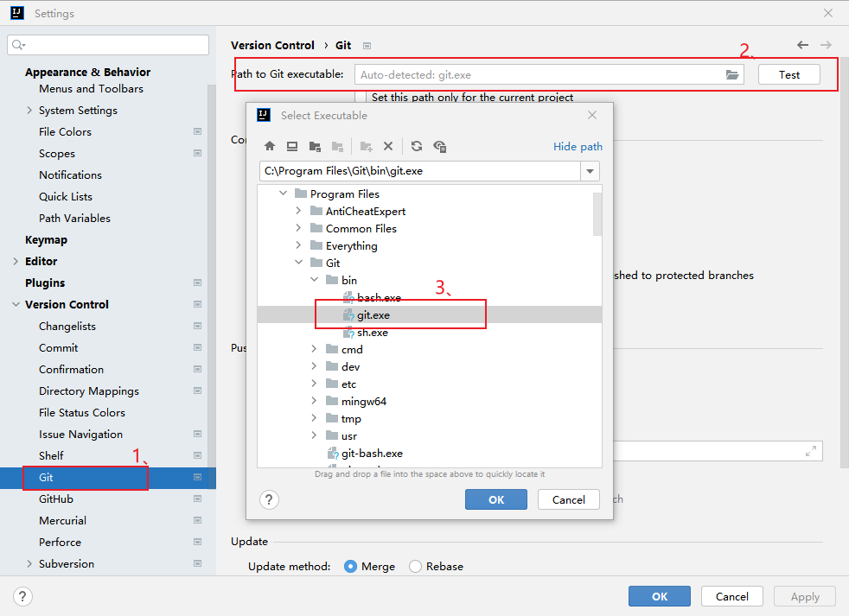Click project-level icon beside Changelists
849x616 pixels.
coord(198,326)
